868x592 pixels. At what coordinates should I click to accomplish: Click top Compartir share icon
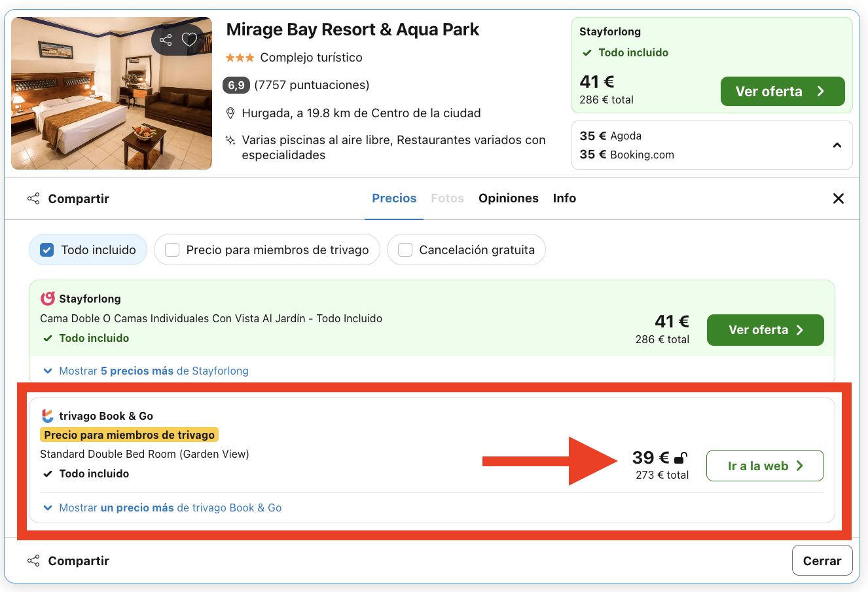click(33, 198)
